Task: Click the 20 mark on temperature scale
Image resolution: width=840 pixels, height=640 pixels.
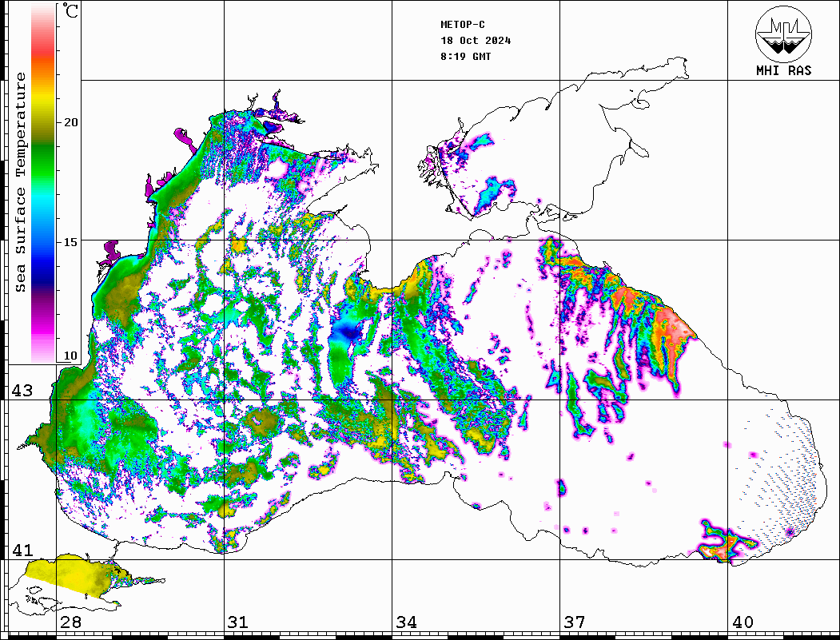Action: (70, 122)
